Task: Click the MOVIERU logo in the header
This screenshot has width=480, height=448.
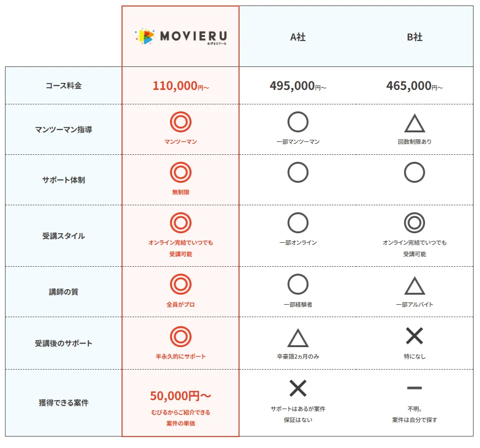Action: point(181,36)
